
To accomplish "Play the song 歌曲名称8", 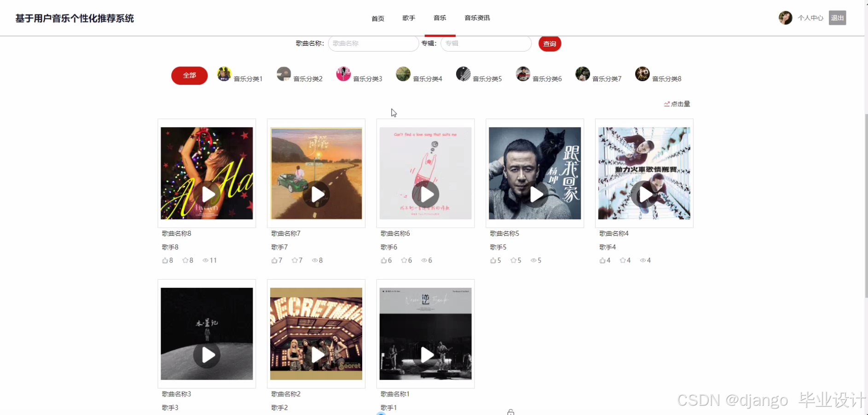I will 207,194.
